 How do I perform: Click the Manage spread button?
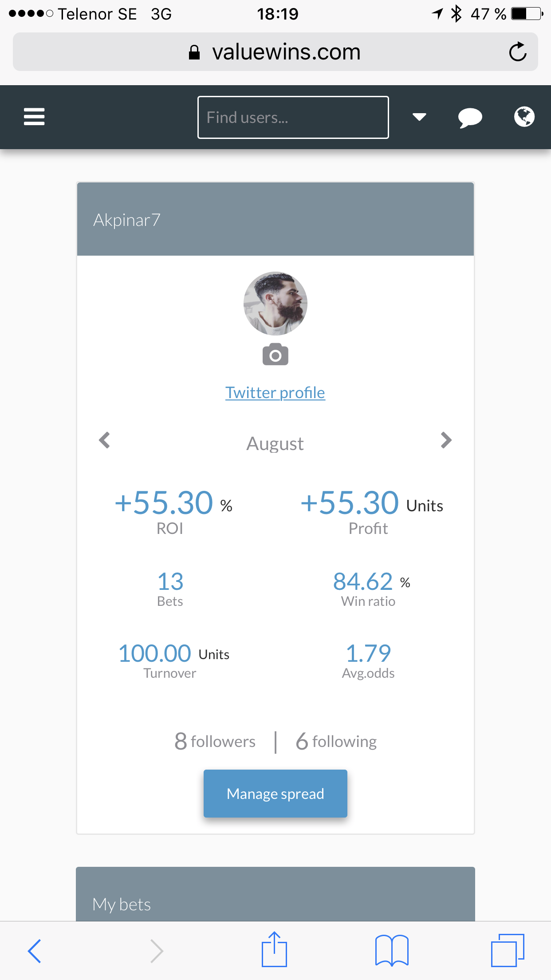click(x=275, y=794)
